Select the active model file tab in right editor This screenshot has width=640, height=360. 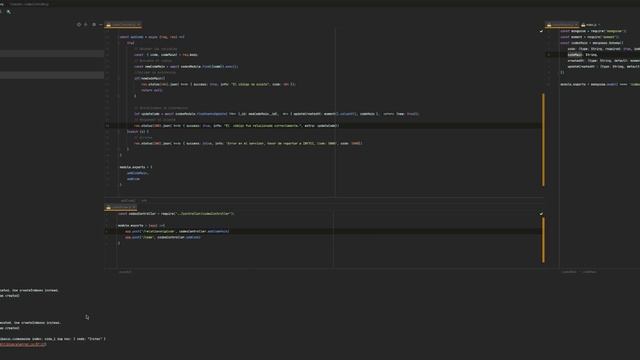tap(562, 25)
